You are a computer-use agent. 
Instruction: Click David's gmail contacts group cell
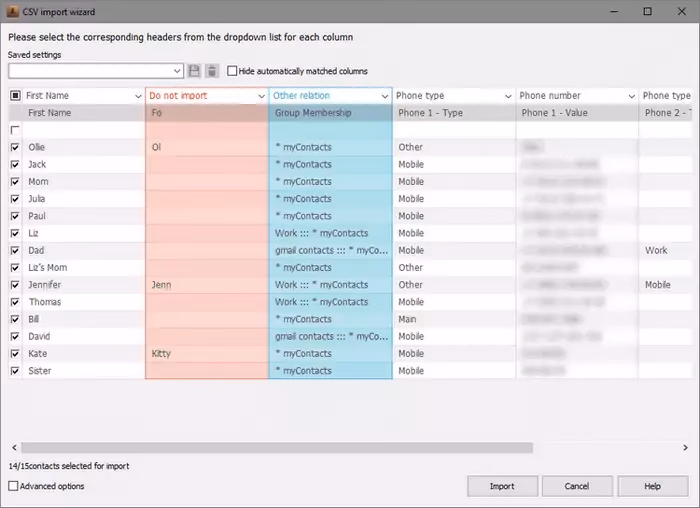pyautogui.click(x=330, y=337)
